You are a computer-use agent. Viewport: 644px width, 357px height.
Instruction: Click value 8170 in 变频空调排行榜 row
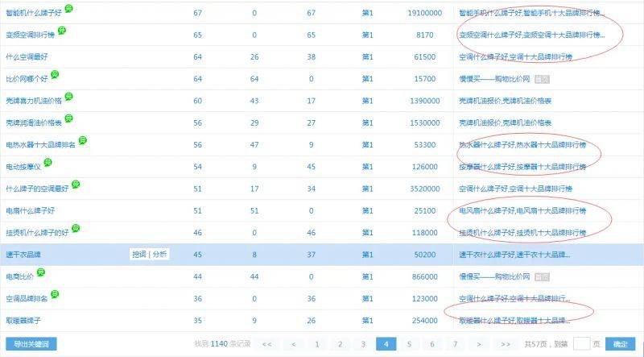click(x=425, y=35)
